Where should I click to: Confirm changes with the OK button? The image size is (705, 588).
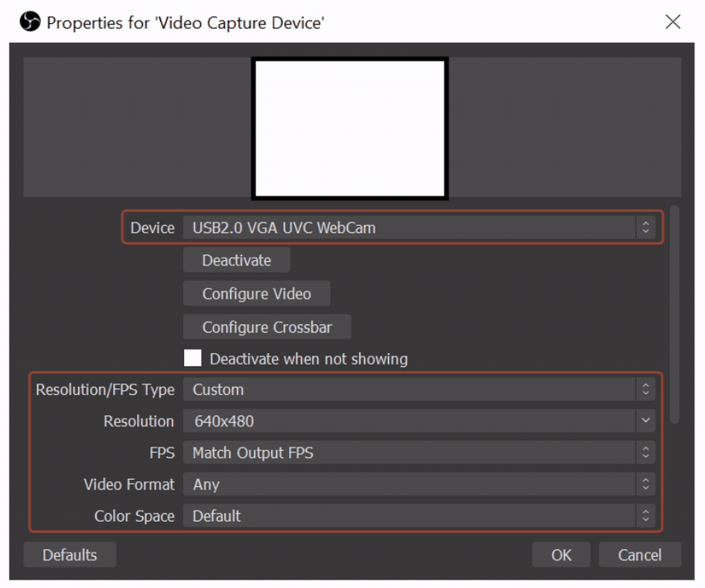(561, 555)
